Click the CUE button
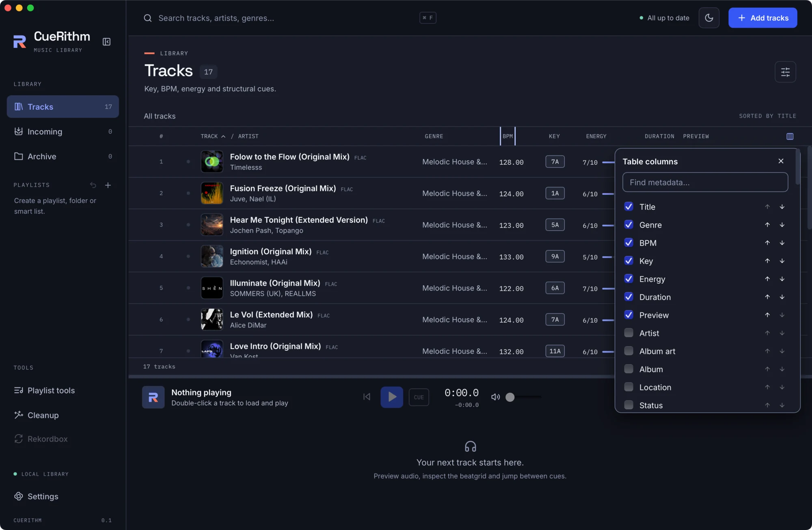The width and height of the screenshot is (812, 530). pos(419,397)
